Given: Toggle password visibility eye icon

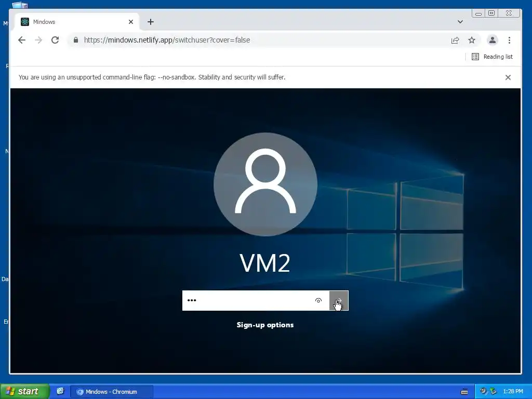Looking at the screenshot, I should point(318,300).
